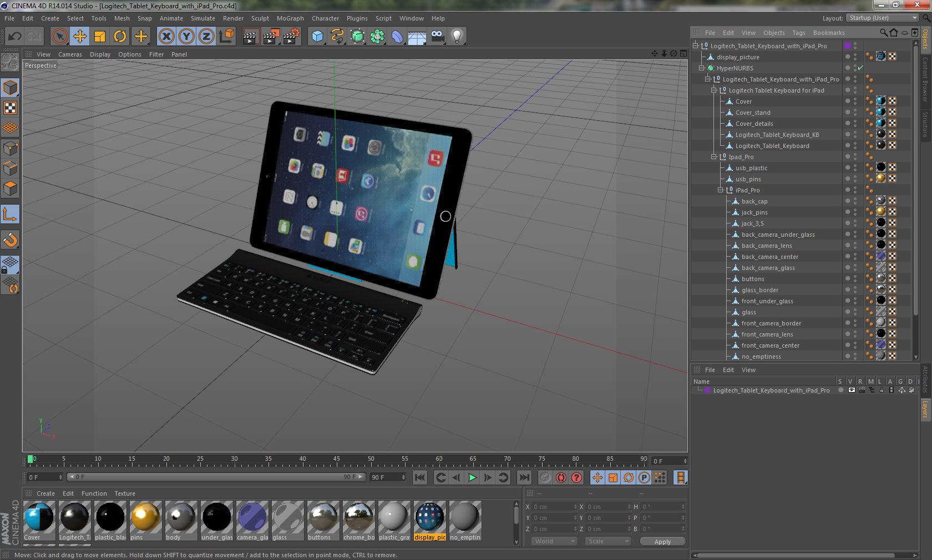Image resolution: width=932 pixels, height=560 pixels.
Task: Select the display_pic material thumbnail
Action: point(430,521)
